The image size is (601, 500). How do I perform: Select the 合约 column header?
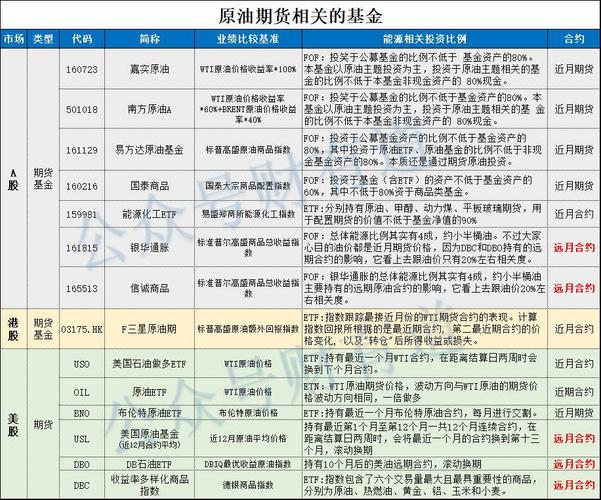click(574, 39)
